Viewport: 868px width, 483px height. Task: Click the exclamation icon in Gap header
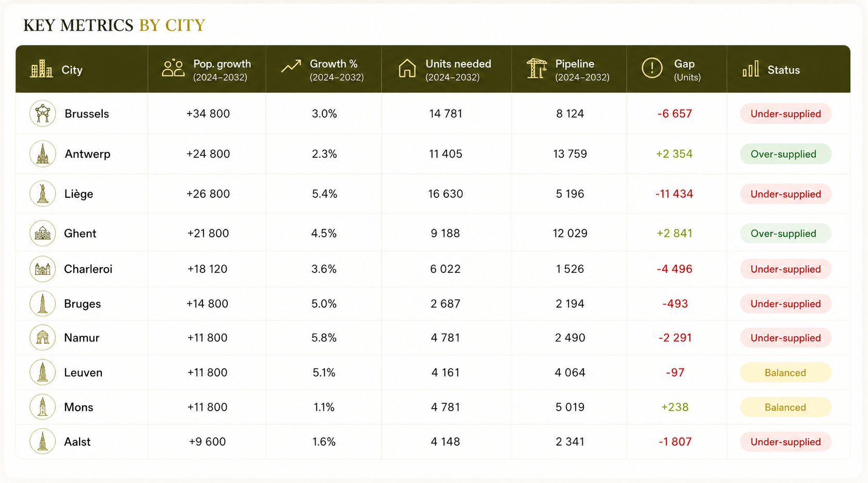[x=652, y=68]
